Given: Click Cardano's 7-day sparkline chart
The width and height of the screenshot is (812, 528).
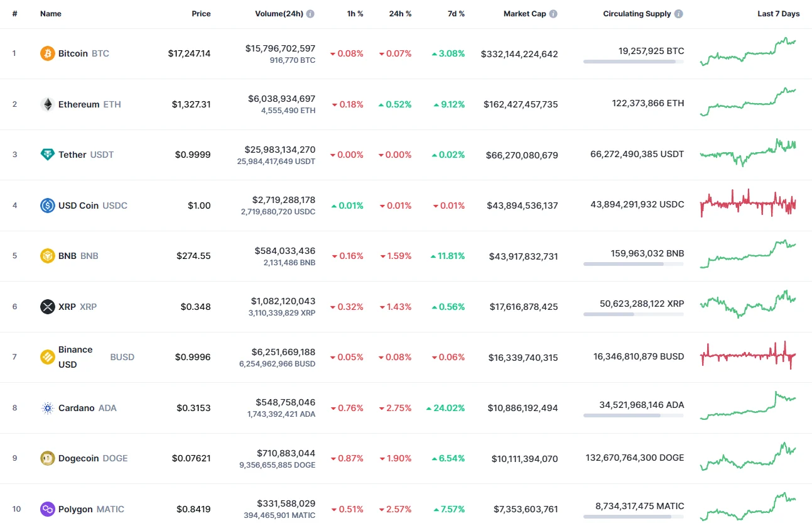Looking at the screenshot, I should (747, 408).
